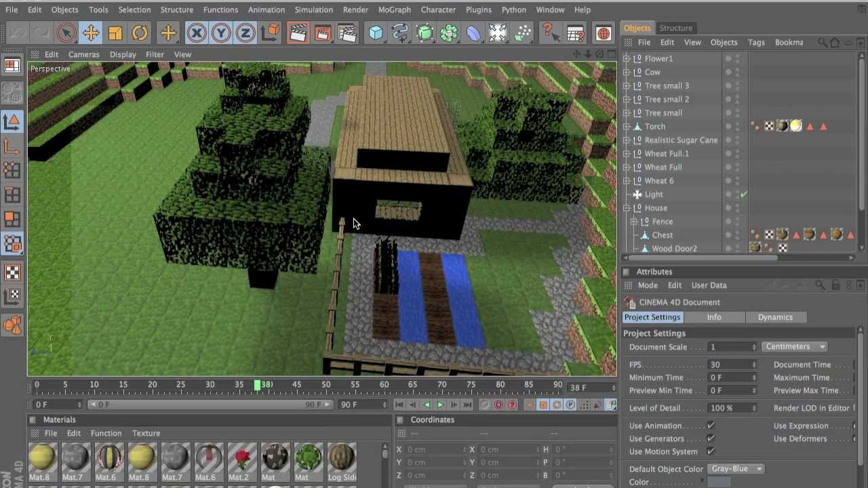Open Object manager Tags menu
The width and height of the screenshot is (868, 488).
(756, 42)
